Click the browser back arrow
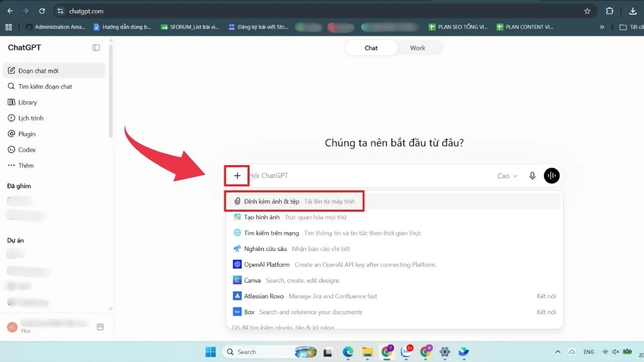 10,11
